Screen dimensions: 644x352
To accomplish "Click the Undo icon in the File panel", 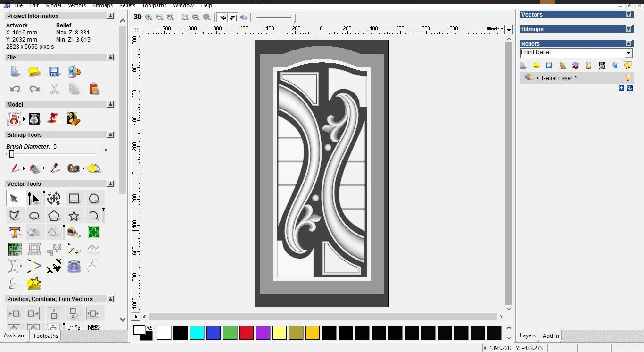I will coord(15,89).
